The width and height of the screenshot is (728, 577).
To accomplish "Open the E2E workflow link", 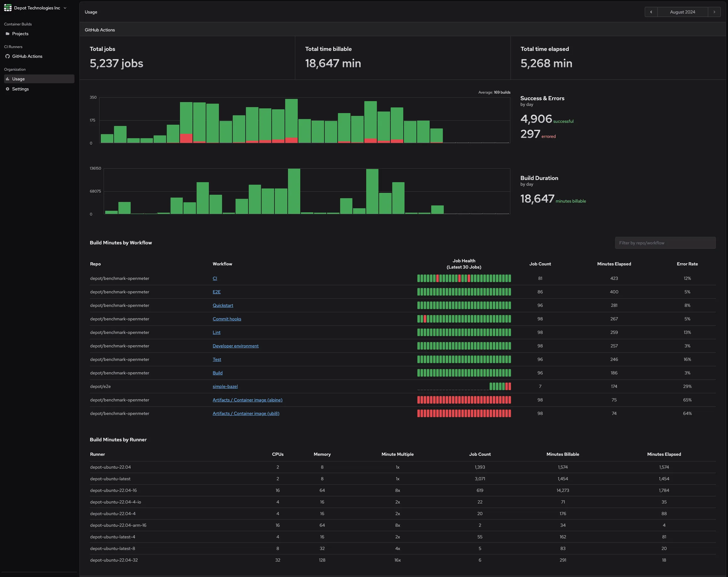I will point(216,292).
